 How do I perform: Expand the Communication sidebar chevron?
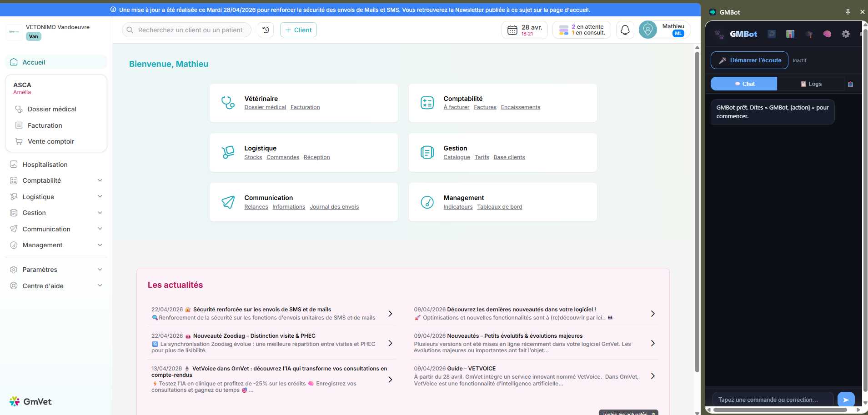(100, 229)
